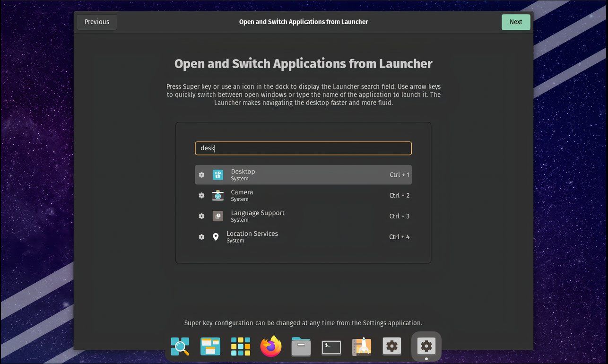Open the Launcher search icon in dock
608x364 pixels.
click(180, 347)
